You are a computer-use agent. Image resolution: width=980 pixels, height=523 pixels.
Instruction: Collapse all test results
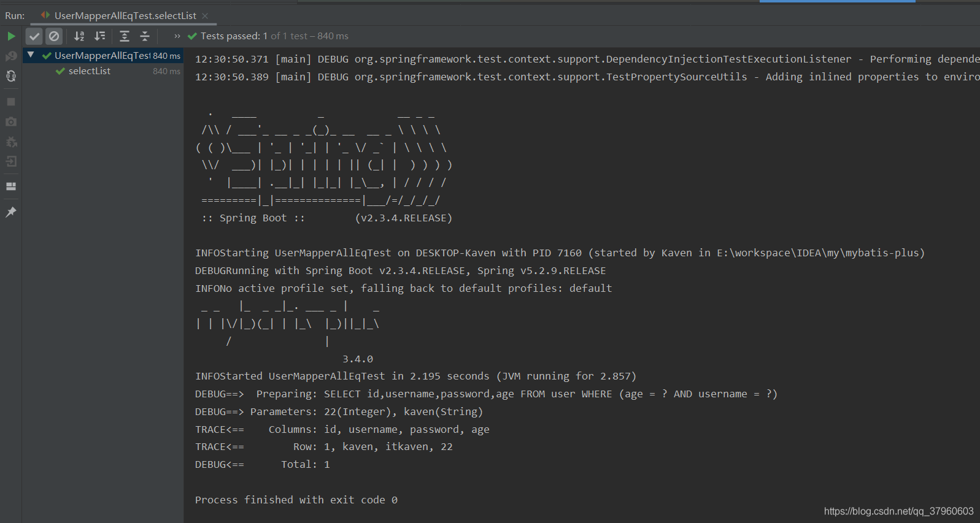(x=145, y=36)
